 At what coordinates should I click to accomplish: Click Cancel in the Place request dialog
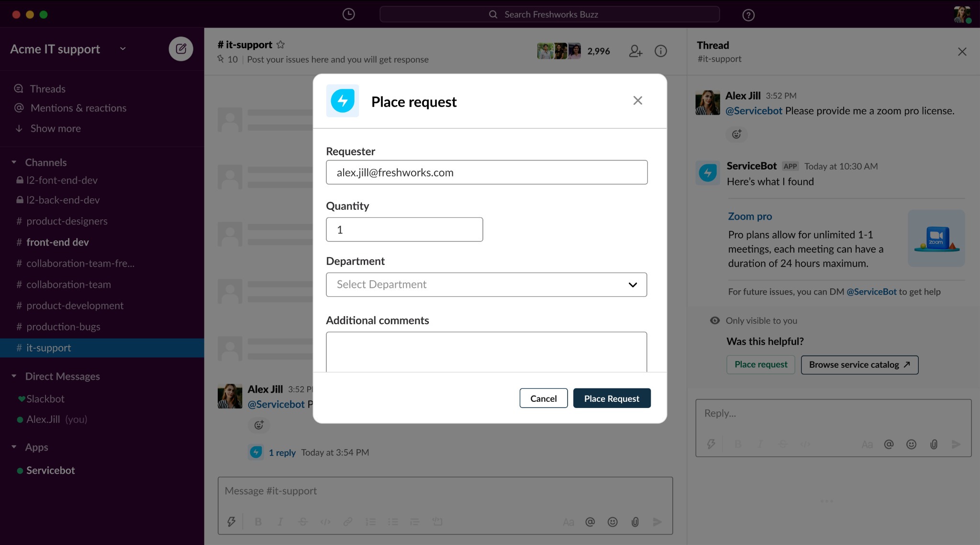pyautogui.click(x=543, y=398)
